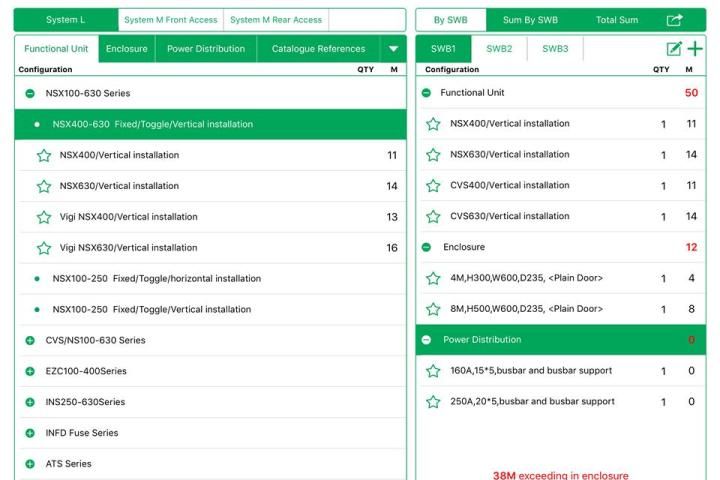Open the Power Distribution tab
This screenshot has width=720, height=480.
pos(205,49)
